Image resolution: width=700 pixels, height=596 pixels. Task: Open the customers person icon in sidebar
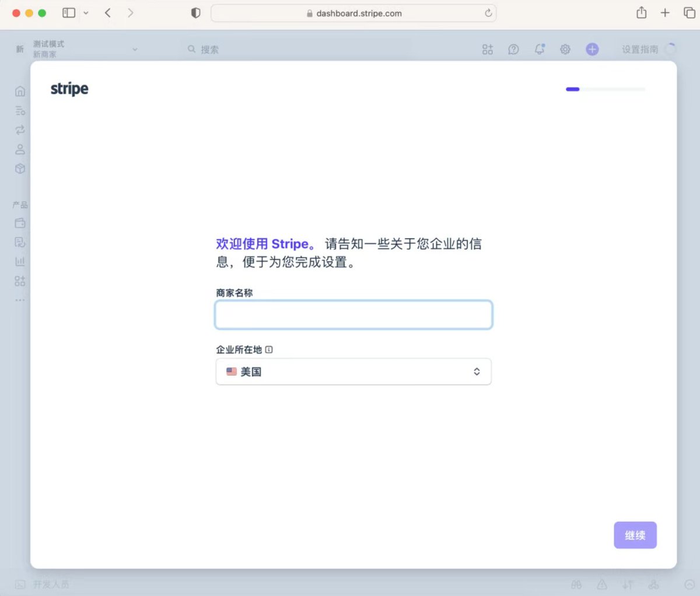click(20, 149)
